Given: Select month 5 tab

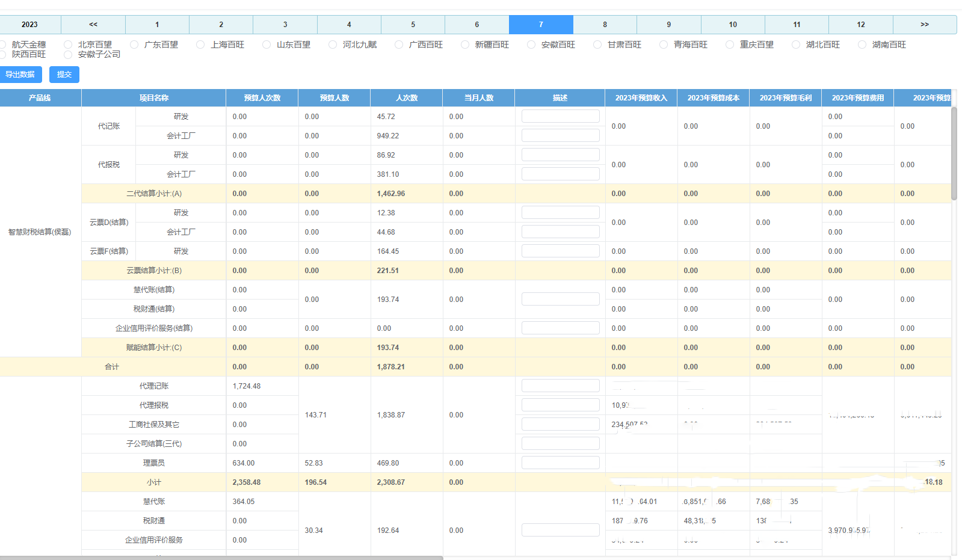Looking at the screenshot, I should point(413,25).
